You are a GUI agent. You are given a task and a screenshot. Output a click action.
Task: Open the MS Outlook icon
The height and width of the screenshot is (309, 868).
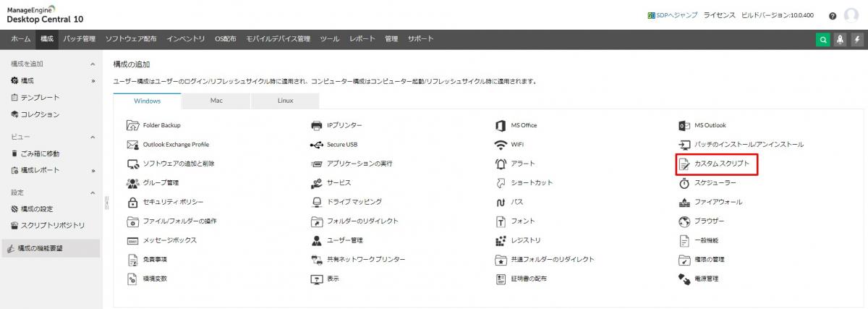point(684,125)
